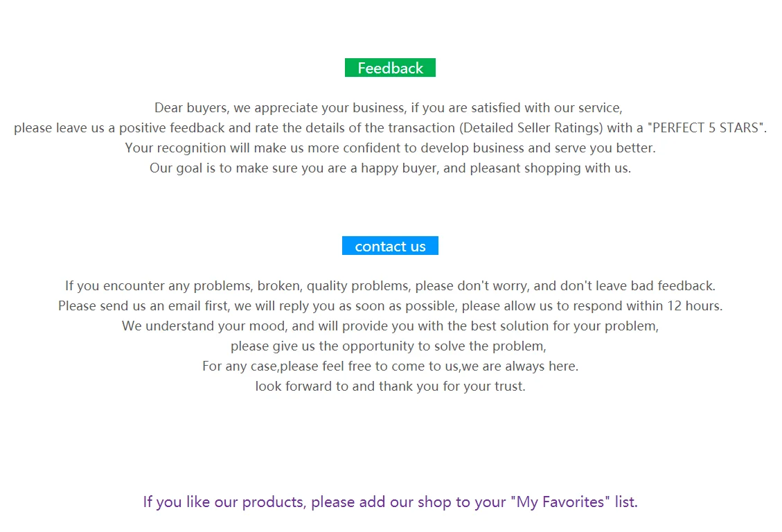Screen dimensions: 782x532
Task: Click the purple 'If you like our products' sentence
Action: pyautogui.click(x=390, y=502)
